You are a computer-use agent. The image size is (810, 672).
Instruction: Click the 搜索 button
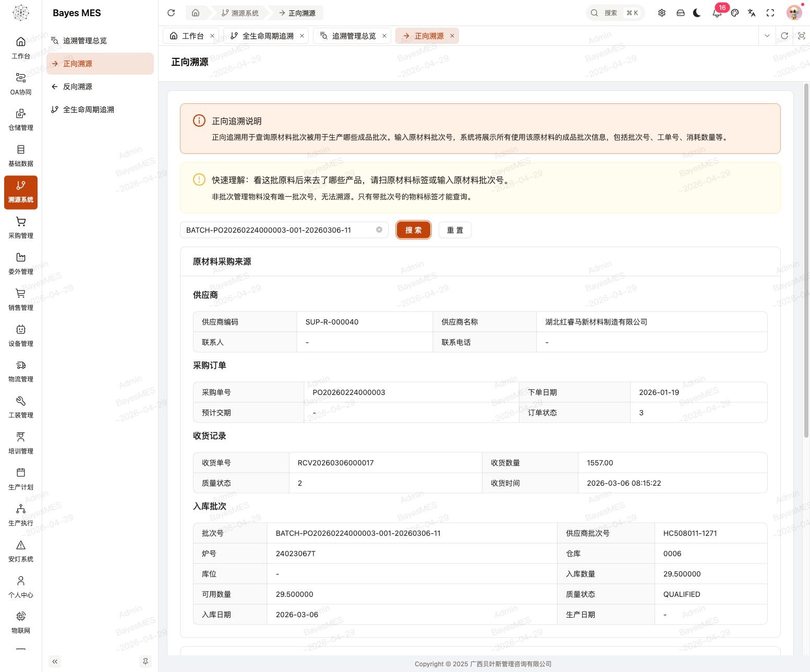pos(414,230)
